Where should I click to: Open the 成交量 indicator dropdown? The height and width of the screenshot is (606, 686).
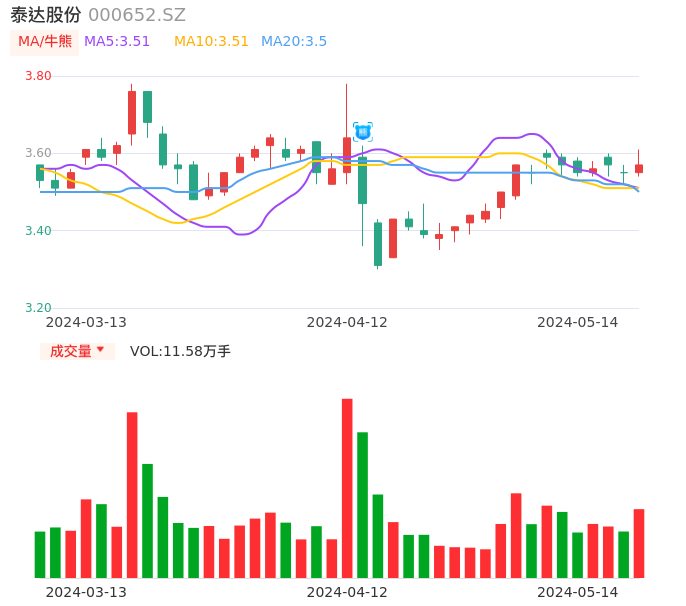(77, 351)
